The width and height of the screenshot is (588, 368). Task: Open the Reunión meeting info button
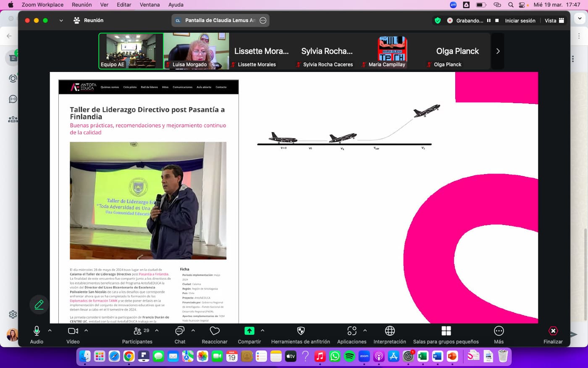click(88, 20)
